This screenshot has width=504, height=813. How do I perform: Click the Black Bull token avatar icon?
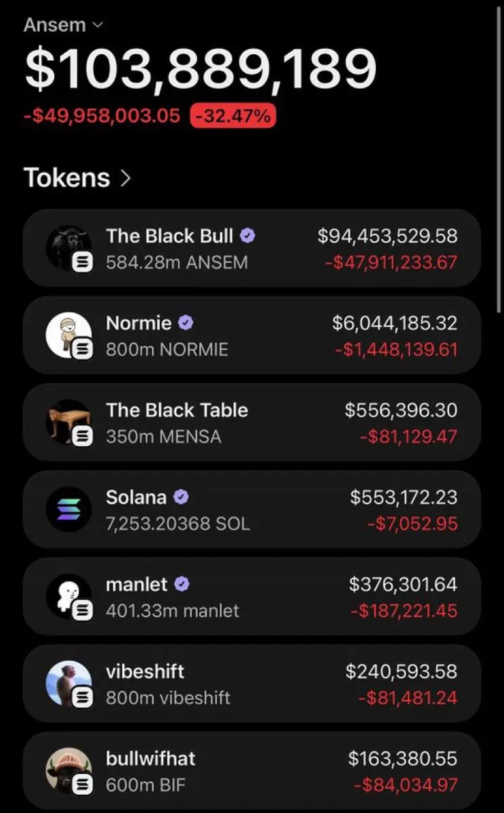[68, 248]
